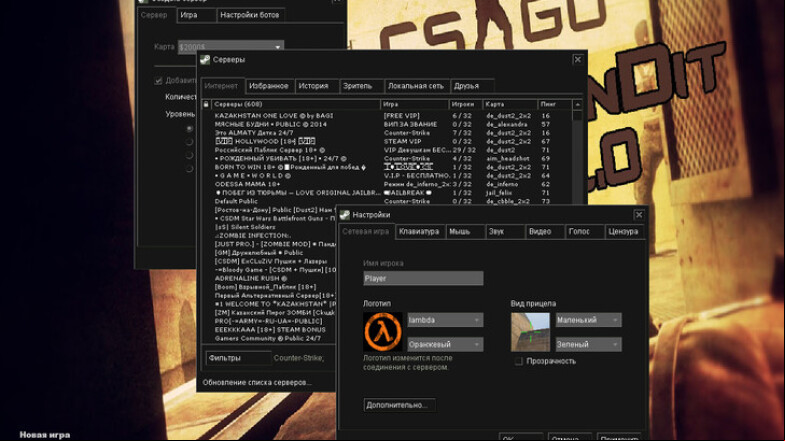Viewport: 785px width, 441px height.
Task: Toggle the Добавить checkbox in create server window
Action: 158,81
